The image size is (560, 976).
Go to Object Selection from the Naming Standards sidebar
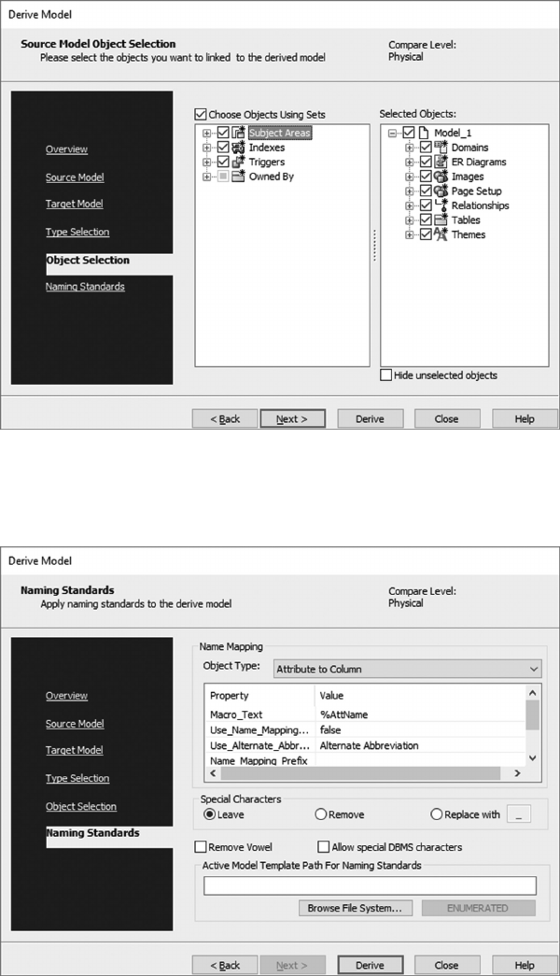pyautogui.click(x=81, y=806)
